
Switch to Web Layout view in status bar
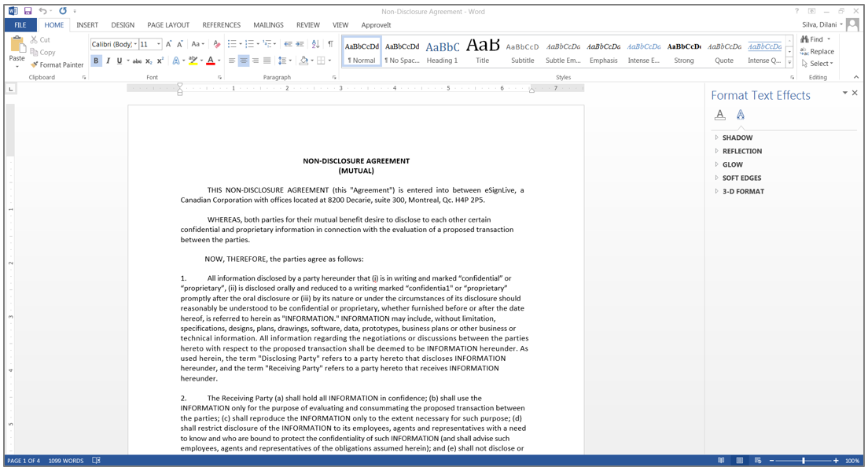(x=758, y=461)
